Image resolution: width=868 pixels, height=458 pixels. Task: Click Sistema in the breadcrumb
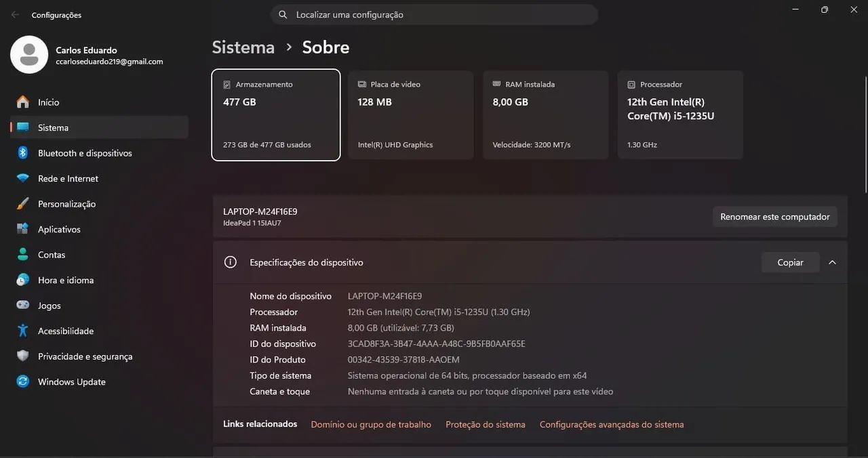click(x=243, y=47)
